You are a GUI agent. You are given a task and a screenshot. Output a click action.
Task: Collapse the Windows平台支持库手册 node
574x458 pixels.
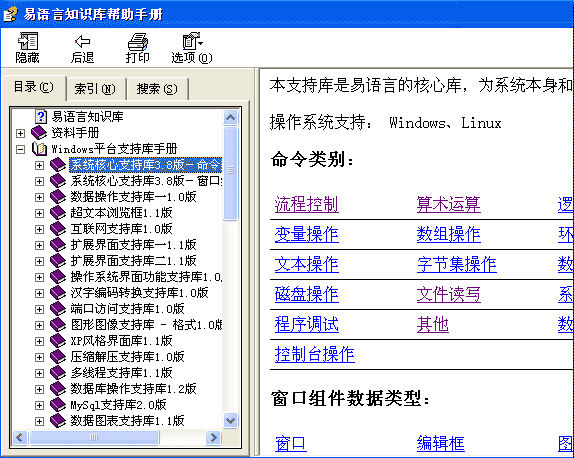[x=20, y=149]
